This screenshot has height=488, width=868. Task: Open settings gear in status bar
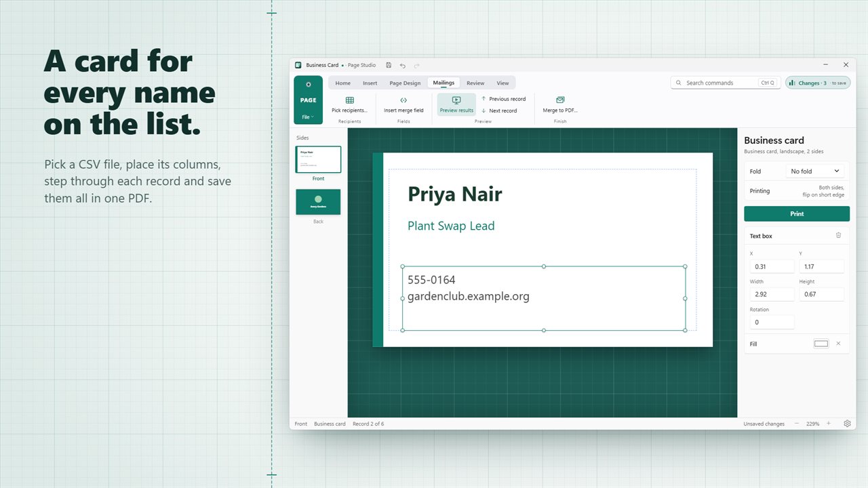click(847, 424)
